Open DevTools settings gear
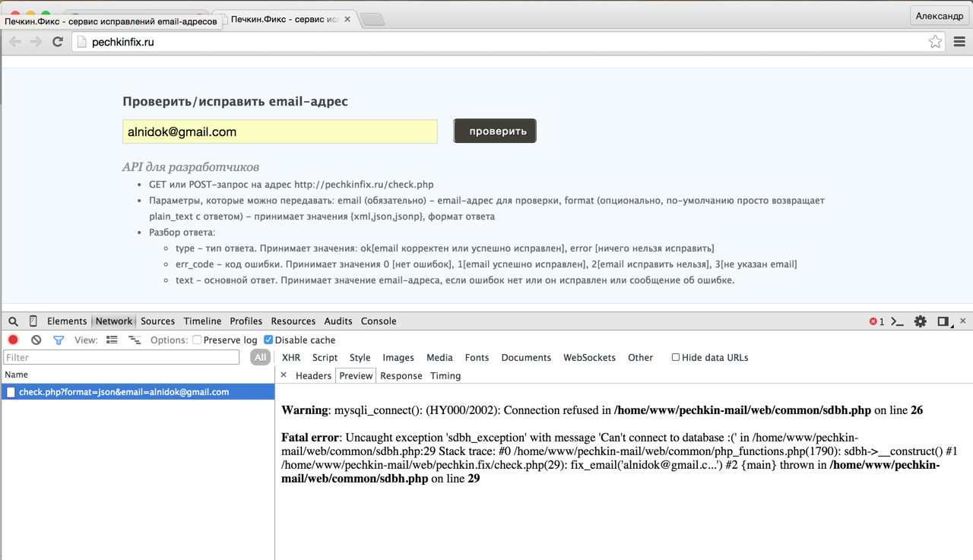The width and height of the screenshot is (973, 560). (921, 321)
